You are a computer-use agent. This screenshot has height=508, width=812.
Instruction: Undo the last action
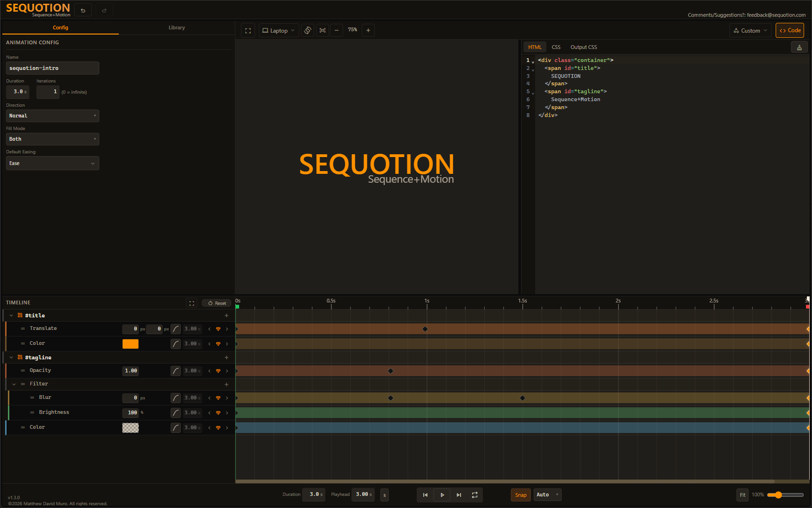[83, 9]
